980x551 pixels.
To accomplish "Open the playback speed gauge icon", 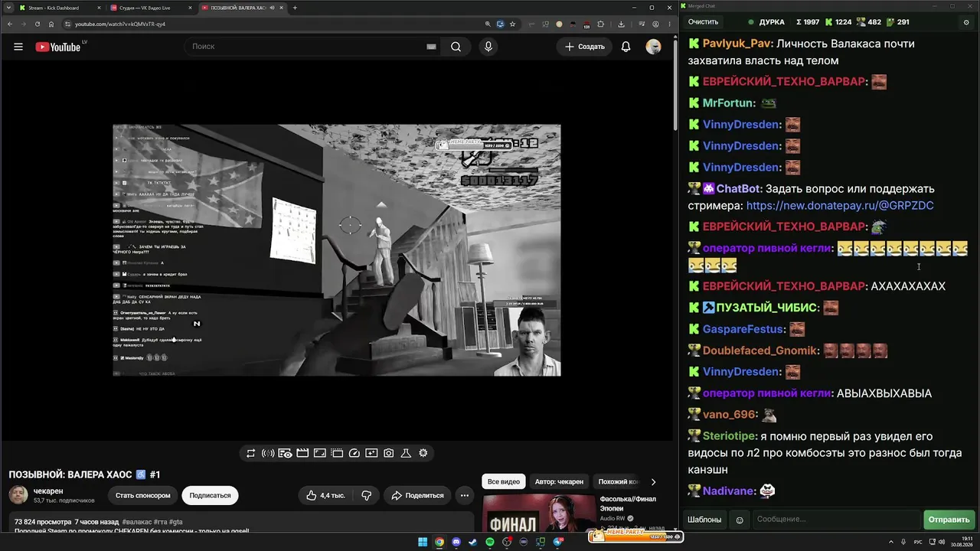I will 354,453.
